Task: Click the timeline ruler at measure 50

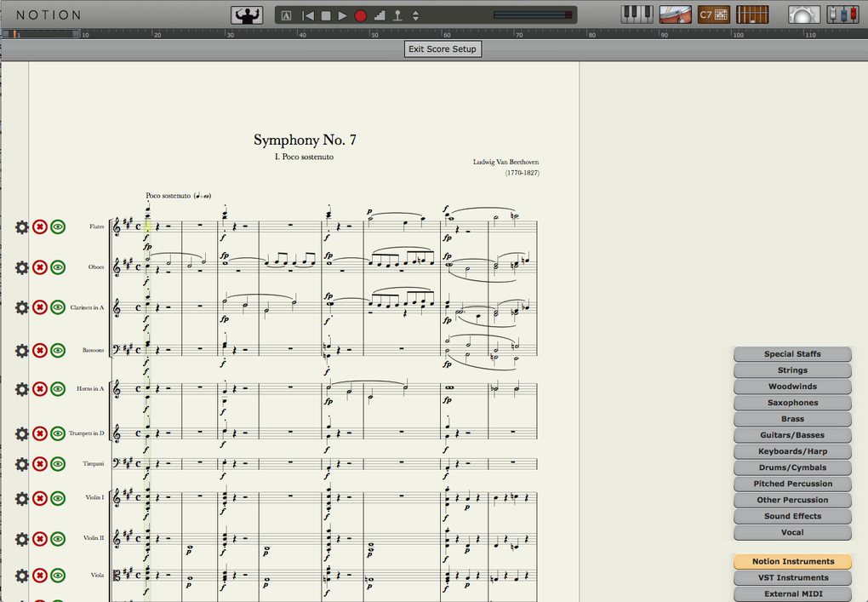Action: pyautogui.click(x=371, y=34)
